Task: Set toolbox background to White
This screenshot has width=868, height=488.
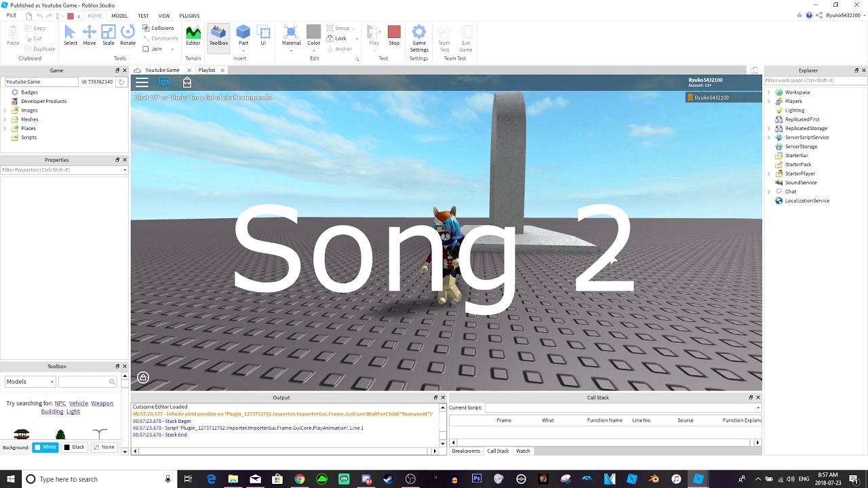Action: (x=45, y=447)
